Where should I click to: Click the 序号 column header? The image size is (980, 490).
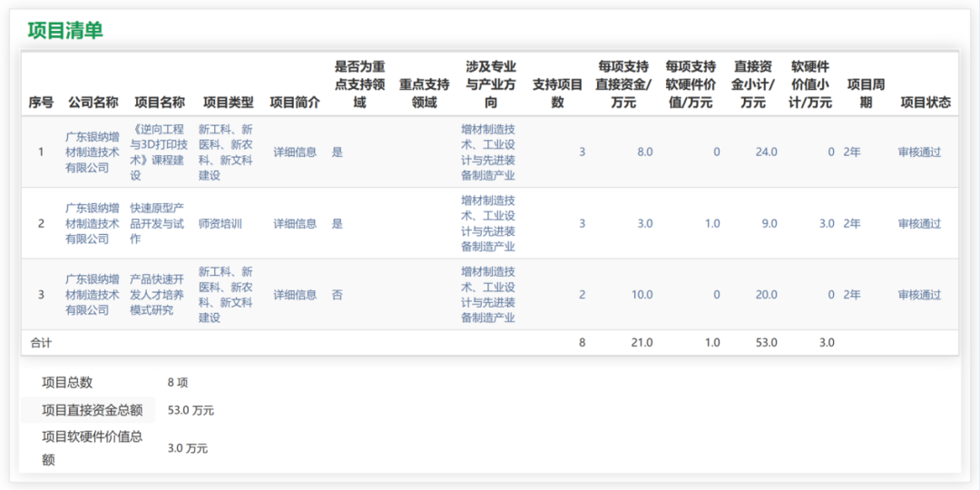pyautogui.click(x=41, y=103)
